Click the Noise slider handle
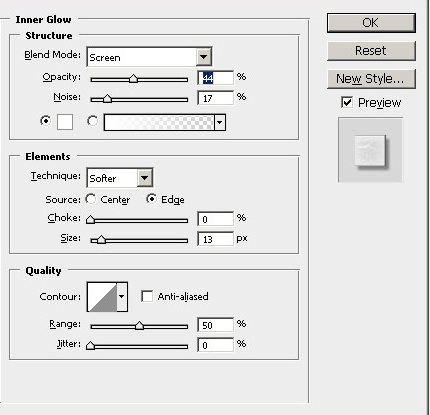 pos(107,99)
